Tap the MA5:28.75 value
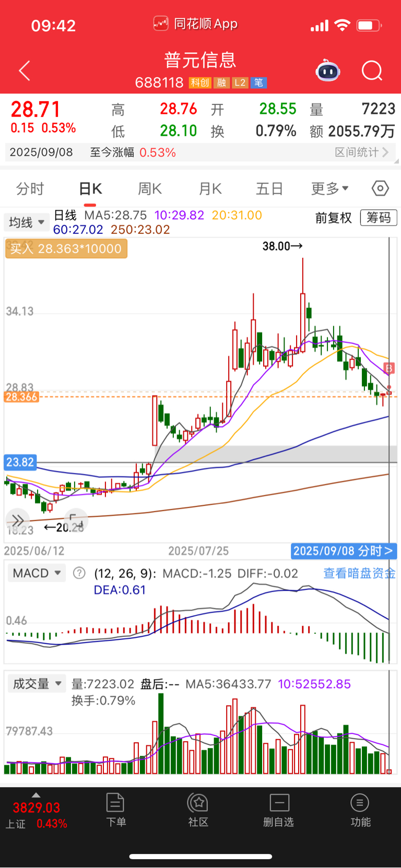Image resolution: width=401 pixels, height=868 pixels. (115, 215)
